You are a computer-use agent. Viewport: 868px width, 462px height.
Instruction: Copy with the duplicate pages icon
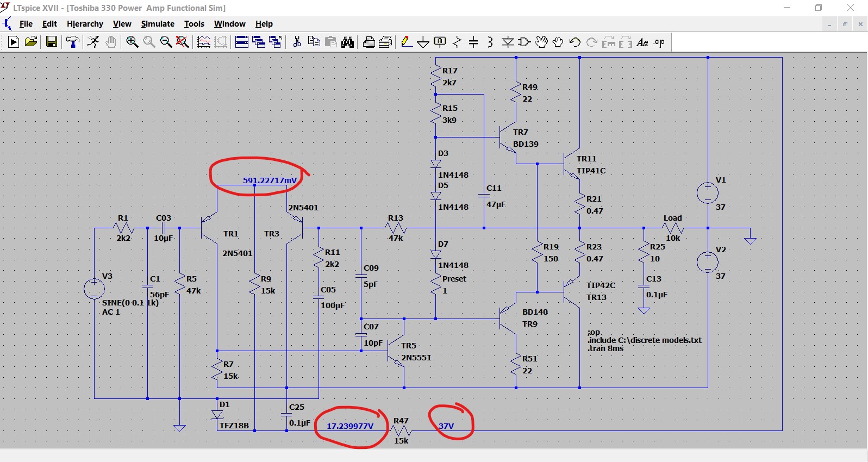click(314, 42)
